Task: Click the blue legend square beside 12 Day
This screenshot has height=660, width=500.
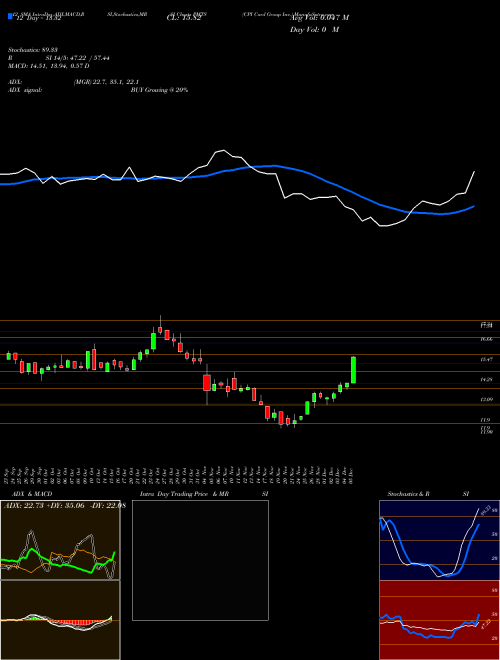Action: 10,17
